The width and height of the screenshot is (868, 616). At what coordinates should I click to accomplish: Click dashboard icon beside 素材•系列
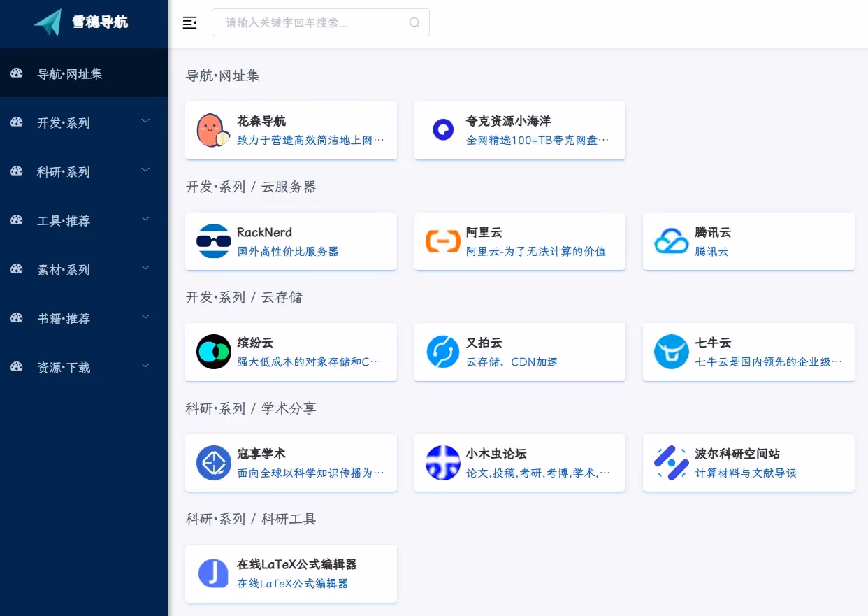[x=17, y=269]
